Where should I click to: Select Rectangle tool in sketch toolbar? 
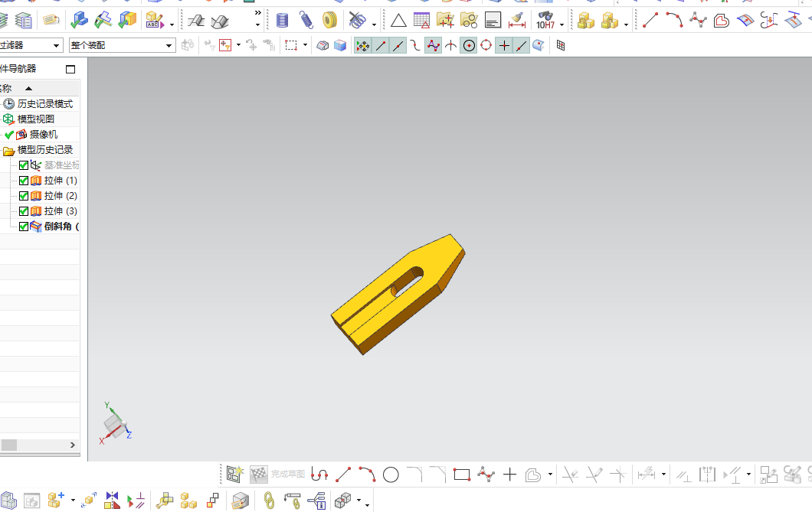(461, 474)
